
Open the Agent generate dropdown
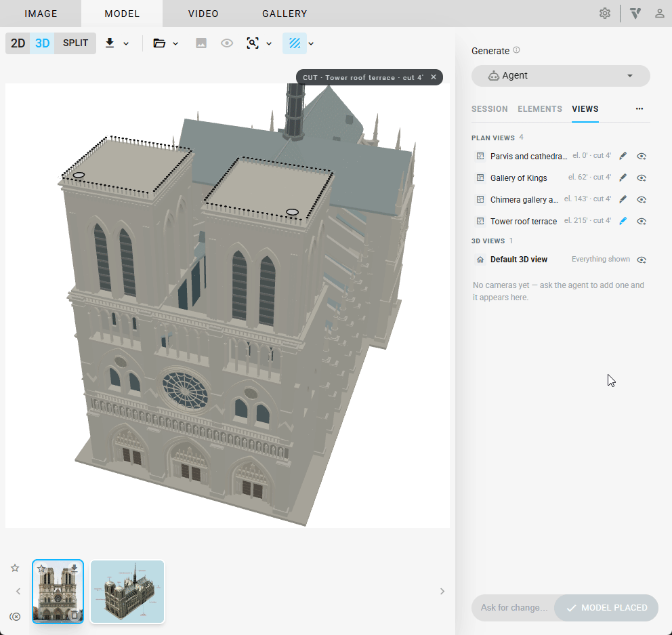click(x=561, y=76)
